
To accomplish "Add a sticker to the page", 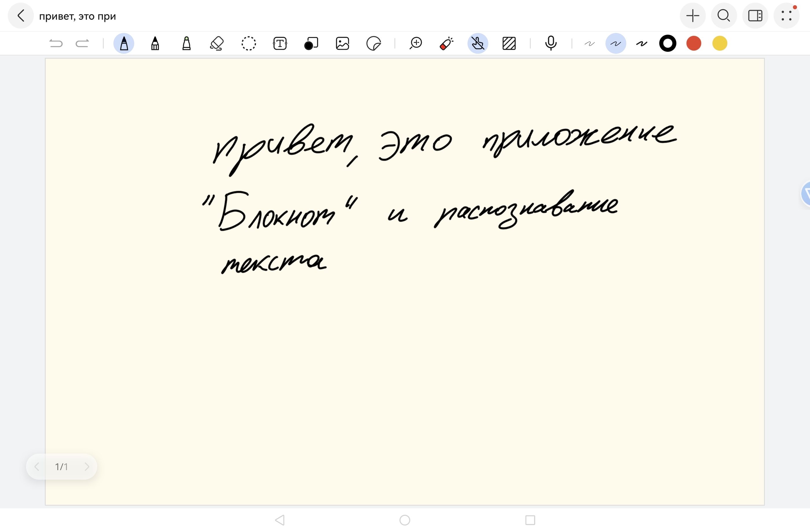I will tap(373, 44).
